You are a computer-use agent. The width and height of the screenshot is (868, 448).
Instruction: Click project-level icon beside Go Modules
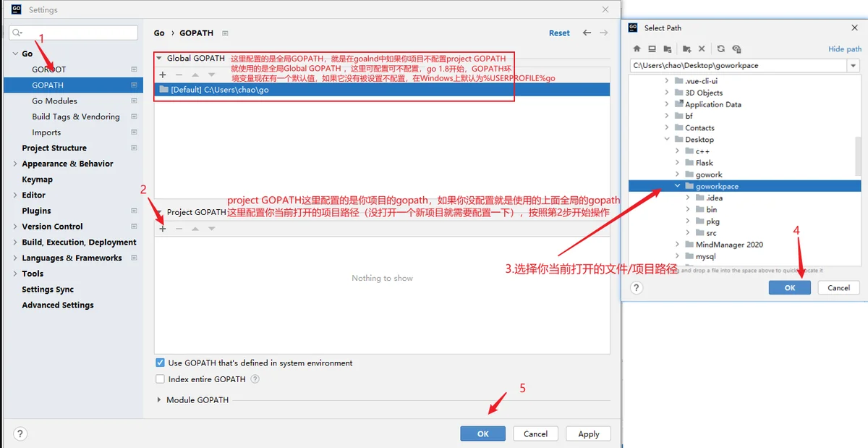tap(134, 101)
